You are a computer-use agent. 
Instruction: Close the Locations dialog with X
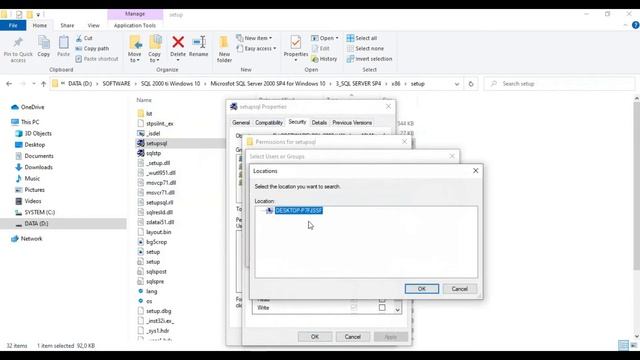click(476, 171)
